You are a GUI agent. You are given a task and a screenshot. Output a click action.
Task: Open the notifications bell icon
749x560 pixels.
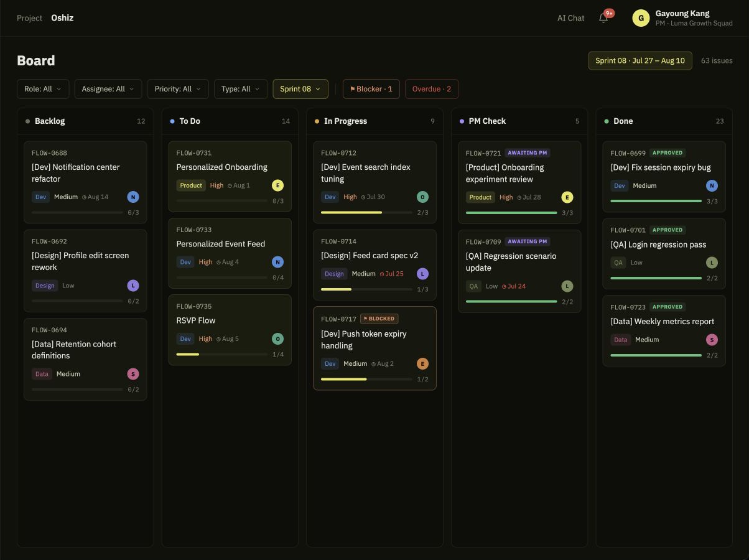pos(603,18)
